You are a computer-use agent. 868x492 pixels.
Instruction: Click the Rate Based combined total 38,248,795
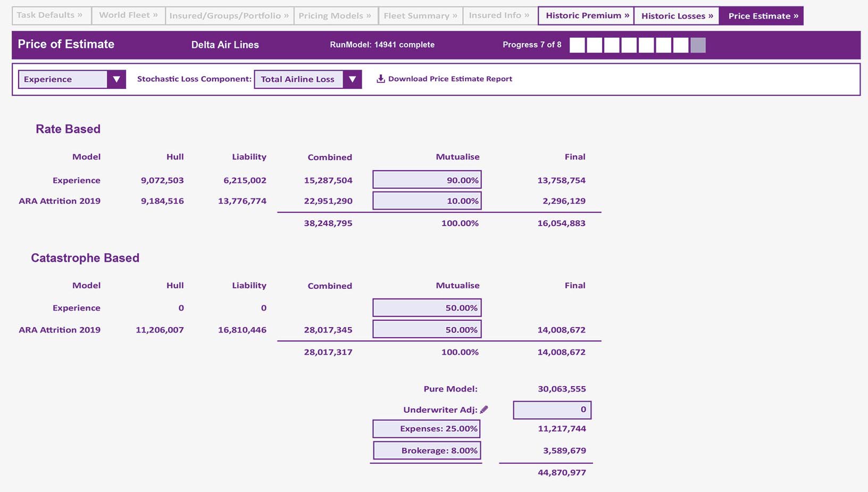tap(328, 223)
